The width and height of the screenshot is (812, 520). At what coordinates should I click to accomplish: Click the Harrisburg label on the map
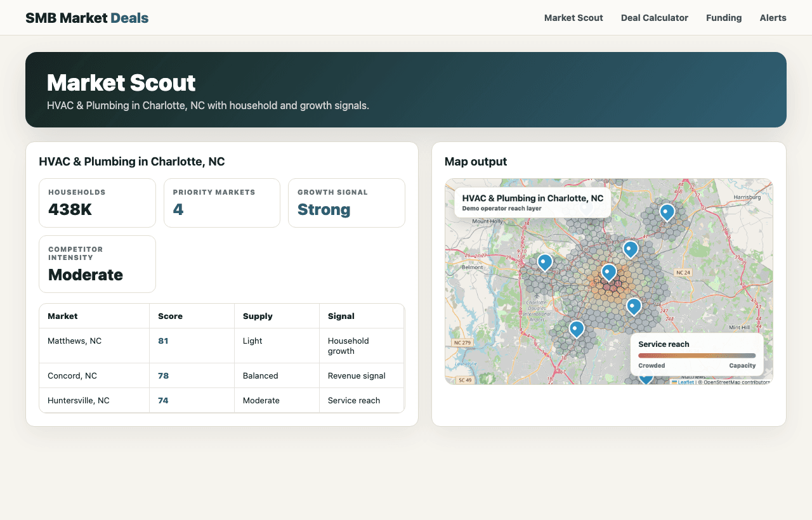[x=747, y=197]
